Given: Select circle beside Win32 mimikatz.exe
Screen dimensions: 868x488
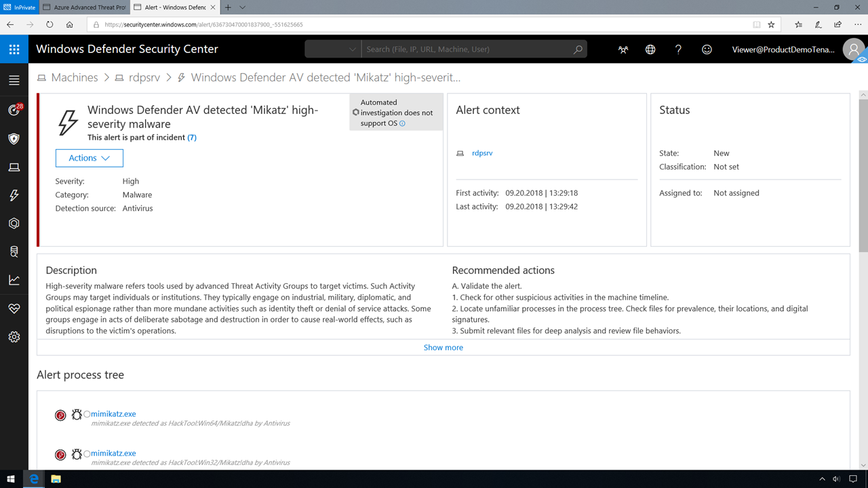Looking at the screenshot, I should 87,454.
